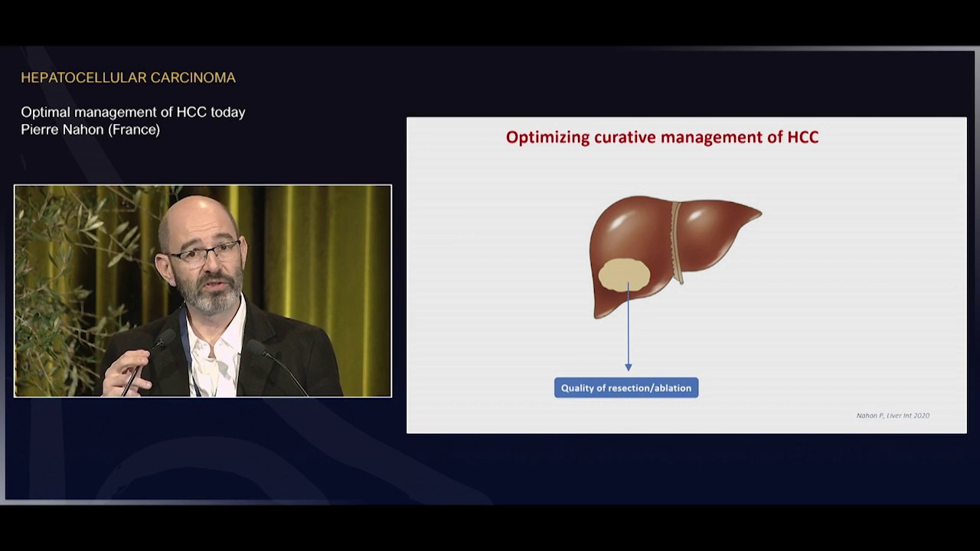Click the HEPATOCELLULAR CARCINOMA heading
Image resolution: width=980 pixels, height=551 pixels.
coord(128,77)
